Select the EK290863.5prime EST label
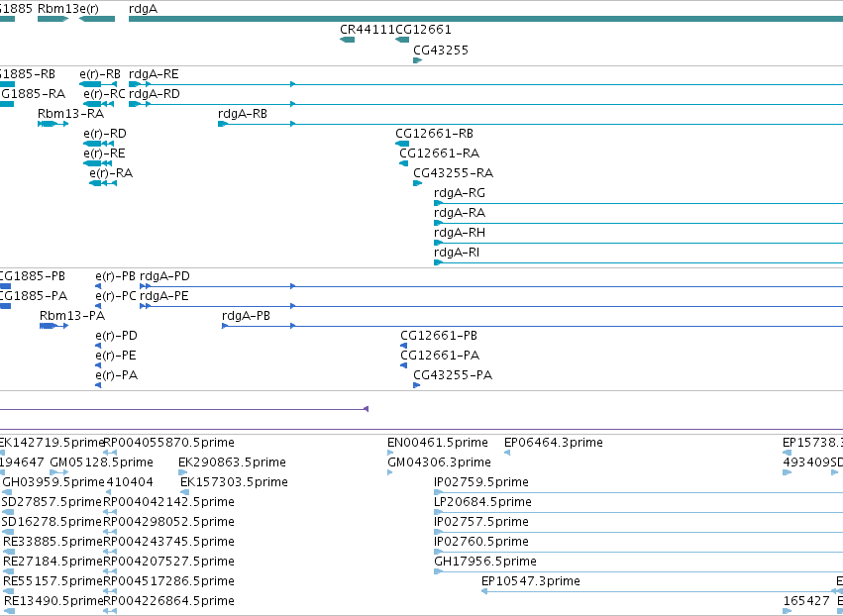The height and width of the screenshot is (616, 843). coord(232,462)
